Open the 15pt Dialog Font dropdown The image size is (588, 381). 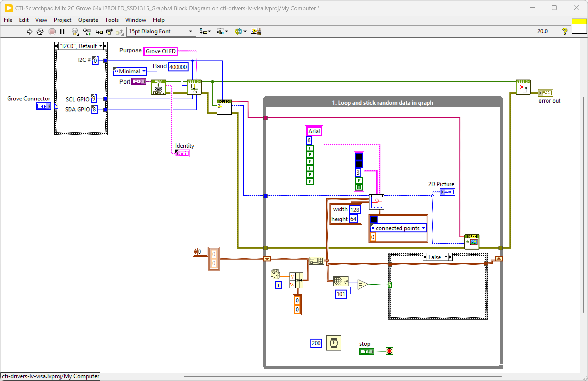tap(190, 31)
